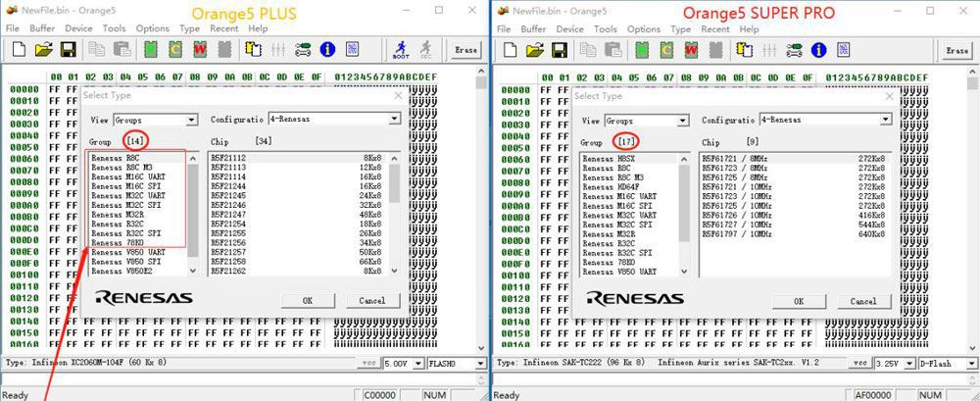Close the Select Type dialog in Orange5 PLUS
This screenshot has width=980, height=401.
pyautogui.click(x=398, y=96)
